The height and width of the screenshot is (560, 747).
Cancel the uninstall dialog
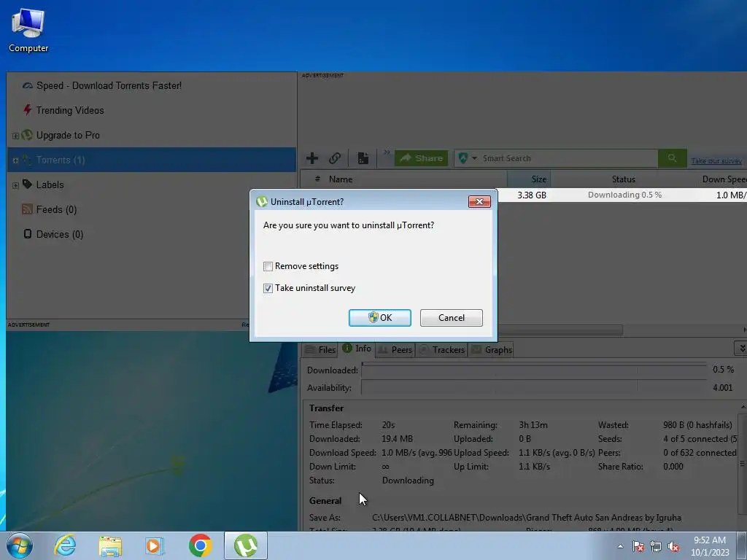(x=451, y=318)
